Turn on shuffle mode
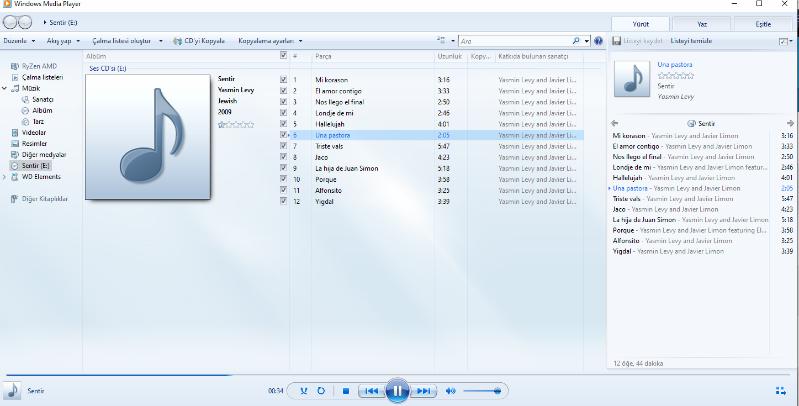The image size is (799, 406). (304, 391)
